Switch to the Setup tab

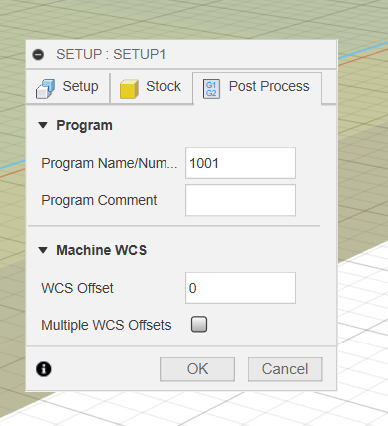coord(68,88)
